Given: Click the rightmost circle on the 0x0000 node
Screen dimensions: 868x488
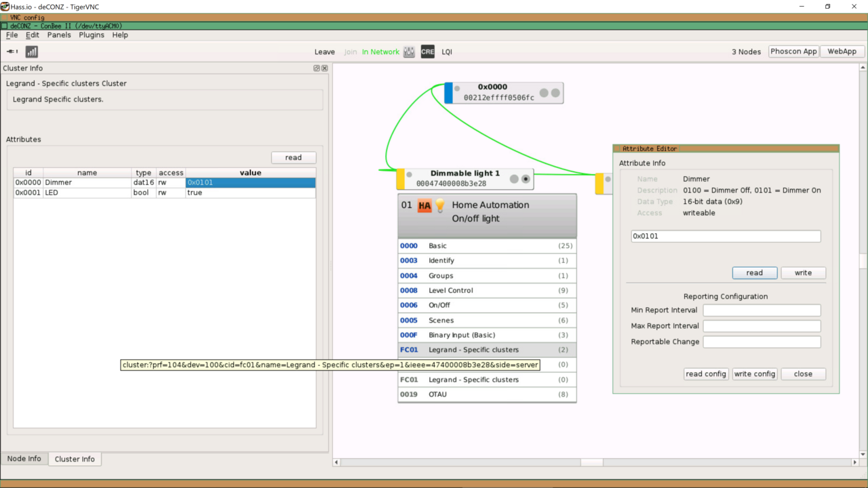Looking at the screenshot, I should pyautogui.click(x=555, y=93).
